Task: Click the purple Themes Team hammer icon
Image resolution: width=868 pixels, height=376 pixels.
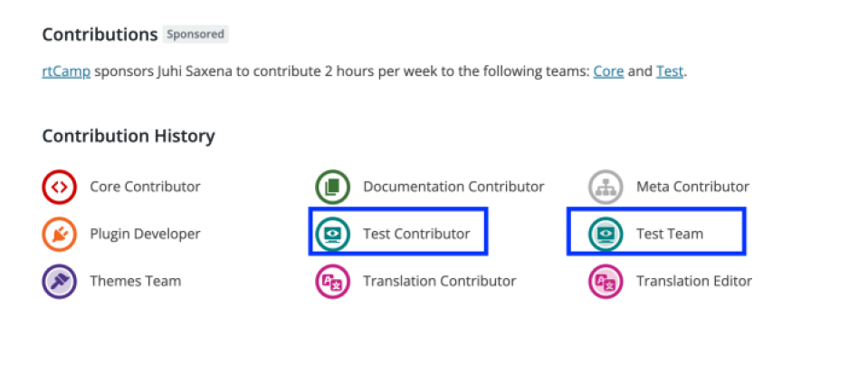Action: (x=59, y=281)
